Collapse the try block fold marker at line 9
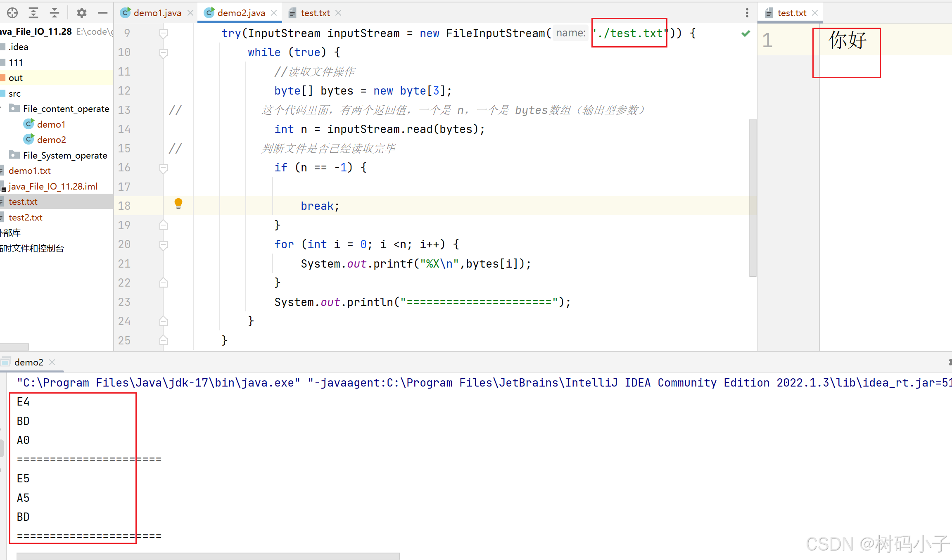This screenshot has width=952, height=560. point(164,33)
